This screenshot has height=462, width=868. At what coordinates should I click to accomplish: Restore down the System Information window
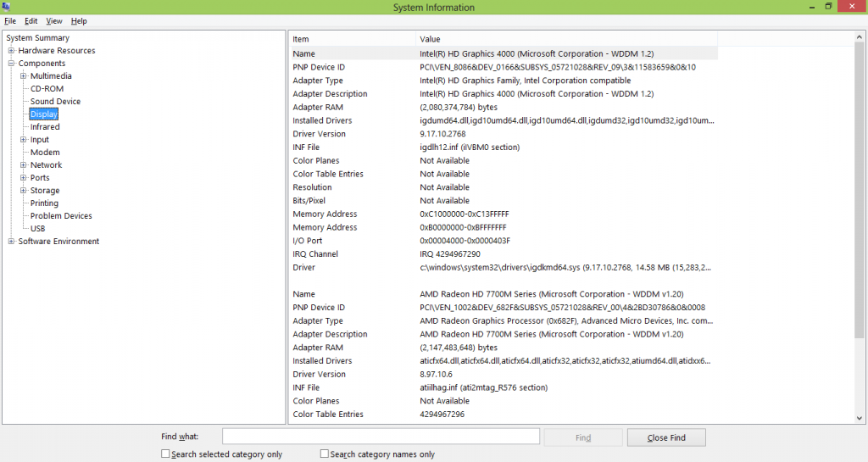coord(829,7)
